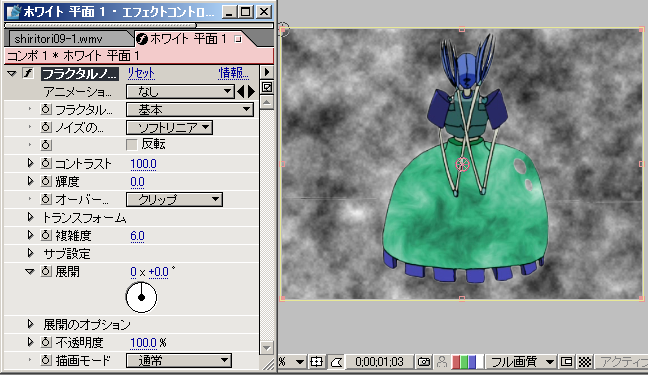Show the red channel swatch

(456, 362)
